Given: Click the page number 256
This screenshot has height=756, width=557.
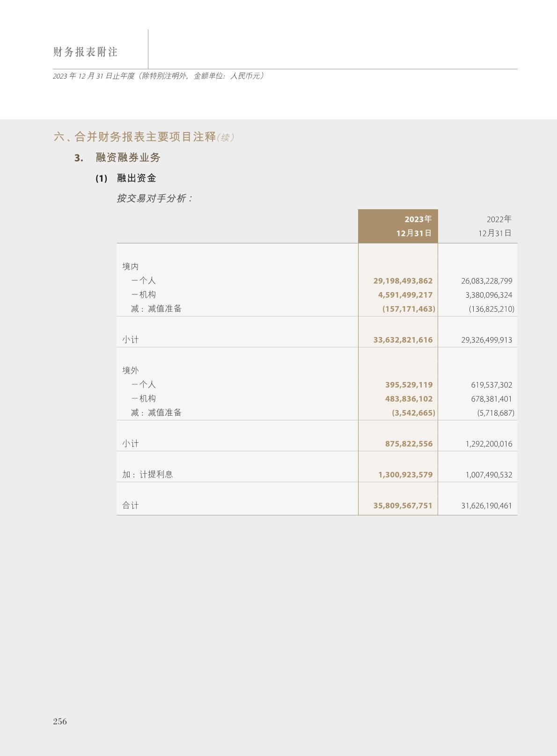Looking at the screenshot, I should [60, 721].
